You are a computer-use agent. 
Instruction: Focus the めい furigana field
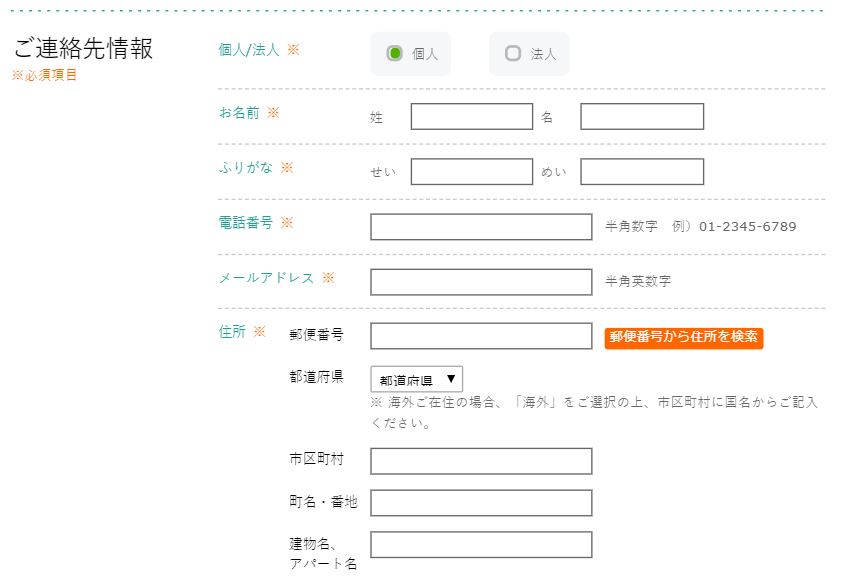point(642,172)
